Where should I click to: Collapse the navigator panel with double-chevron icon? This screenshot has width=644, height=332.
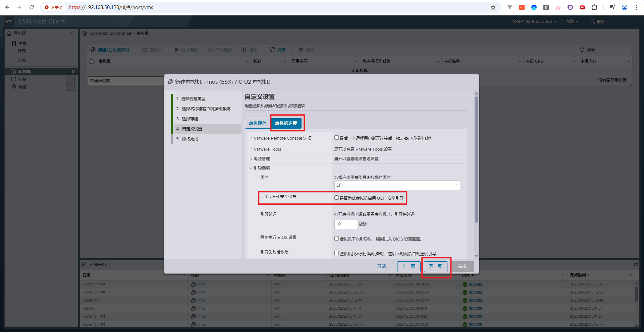71,33
